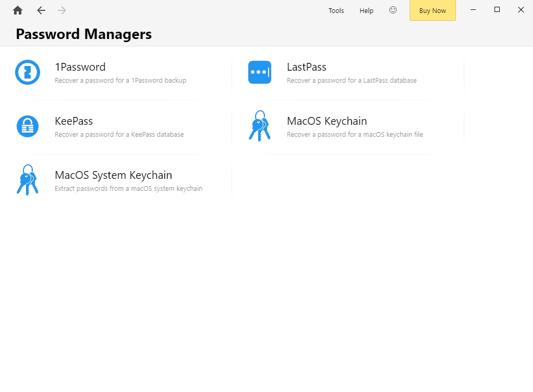Click 'Recover a password for a macOS keychain file'
The height and width of the screenshot is (392, 533).
(x=355, y=135)
